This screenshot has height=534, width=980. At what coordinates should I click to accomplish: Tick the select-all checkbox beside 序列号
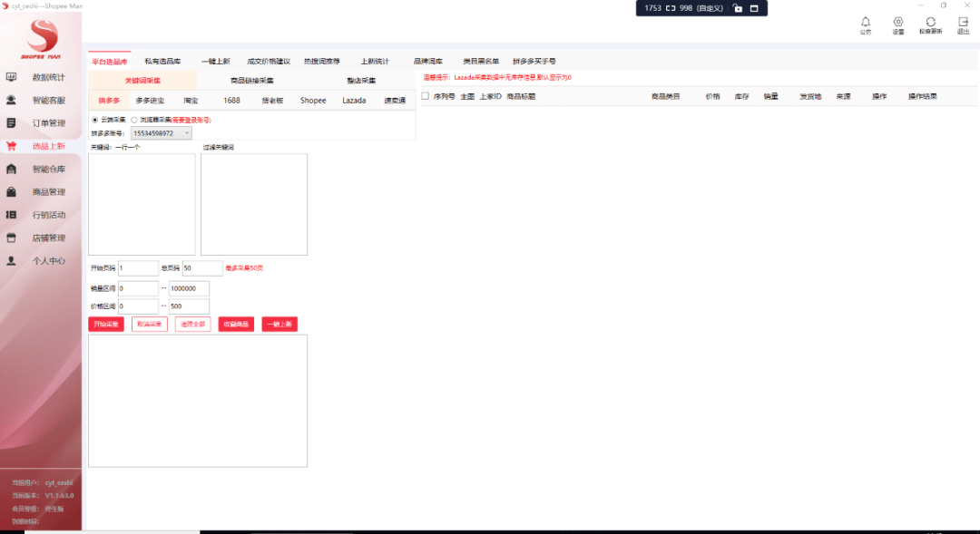coord(425,96)
